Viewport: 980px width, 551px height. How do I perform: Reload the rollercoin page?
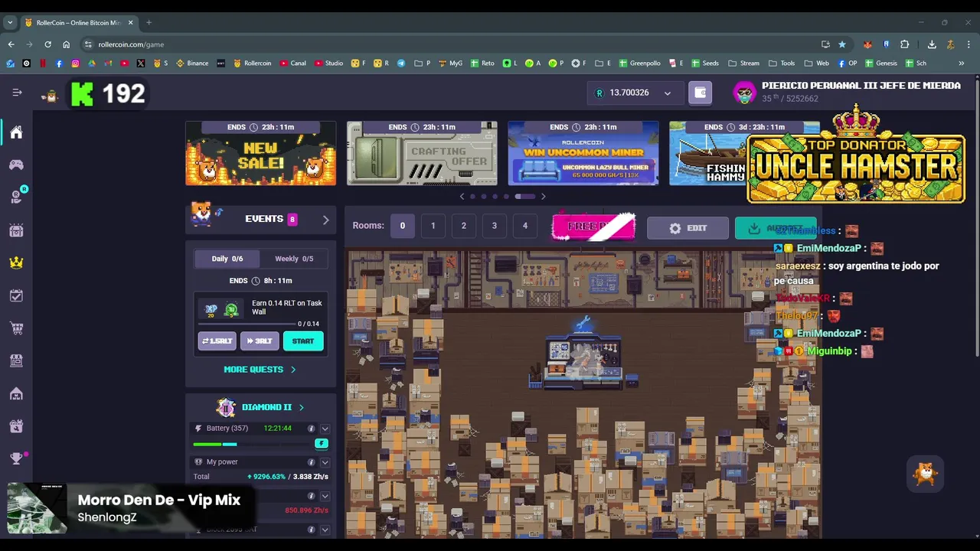pos(47,44)
